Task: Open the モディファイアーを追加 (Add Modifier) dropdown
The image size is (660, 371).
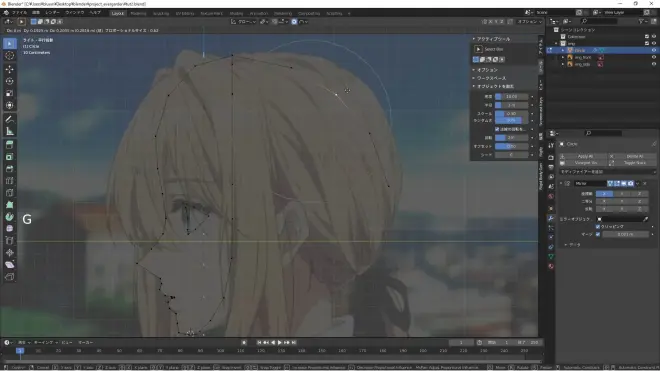Action: pos(607,172)
